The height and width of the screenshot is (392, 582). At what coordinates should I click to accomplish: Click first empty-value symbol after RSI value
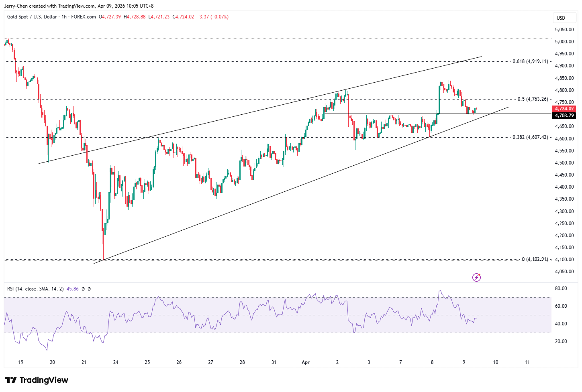[x=83, y=289]
